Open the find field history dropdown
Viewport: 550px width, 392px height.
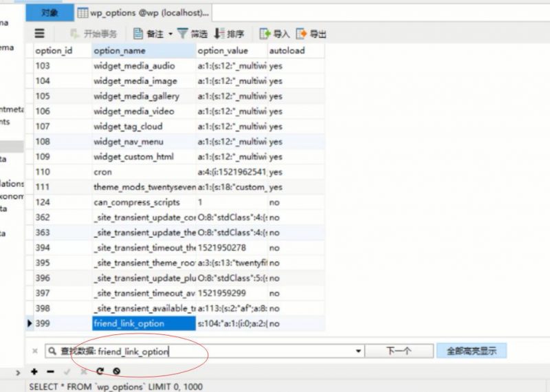tap(358, 351)
